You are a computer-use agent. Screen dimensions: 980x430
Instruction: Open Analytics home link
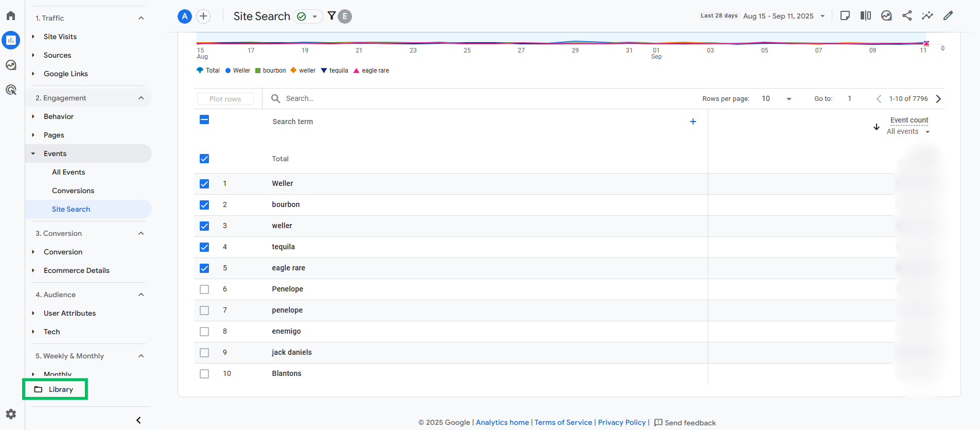tap(502, 422)
